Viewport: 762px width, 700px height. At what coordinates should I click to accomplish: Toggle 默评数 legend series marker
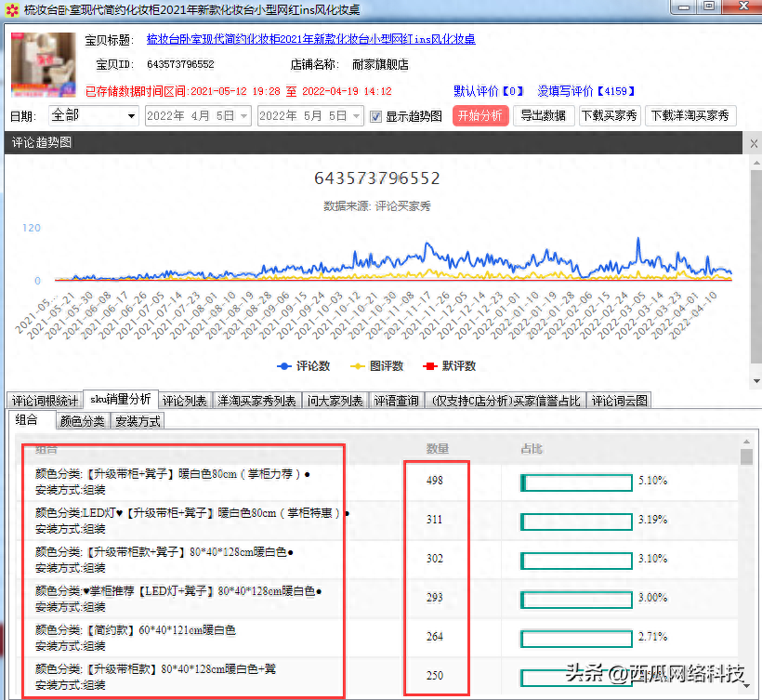click(x=430, y=366)
